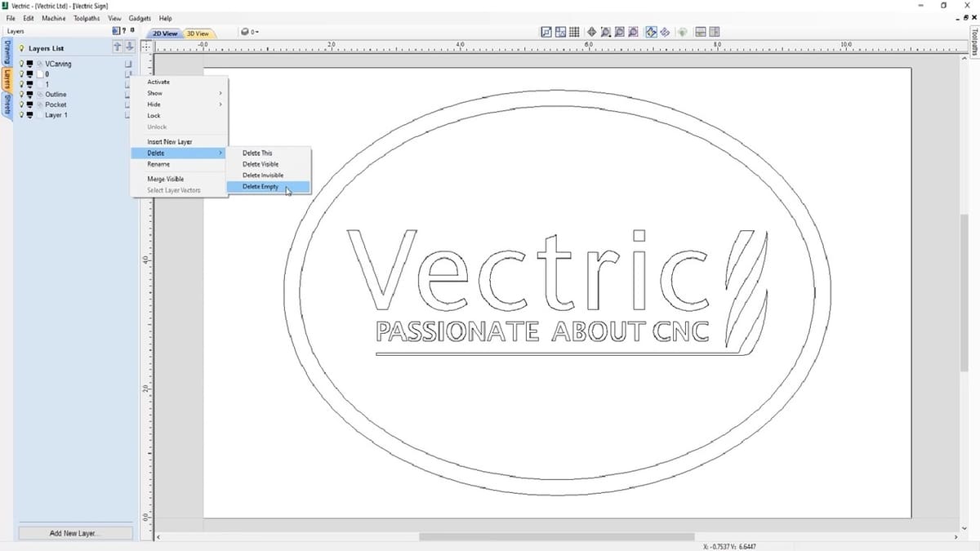Click the ruler origin corner icon
The width and height of the screenshot is (980, 551).
coord(145,47)
